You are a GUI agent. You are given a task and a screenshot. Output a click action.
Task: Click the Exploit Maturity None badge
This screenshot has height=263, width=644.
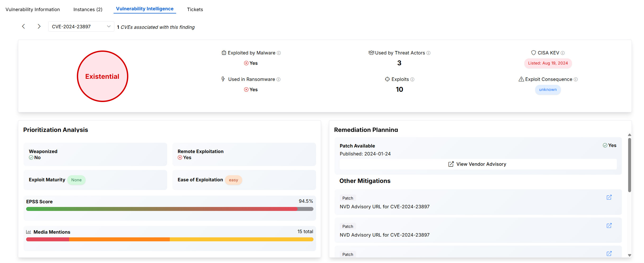click(77, 180)
